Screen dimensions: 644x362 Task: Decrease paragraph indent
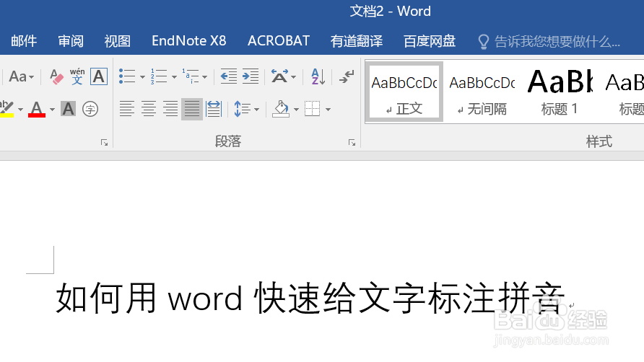click(228, 76)
